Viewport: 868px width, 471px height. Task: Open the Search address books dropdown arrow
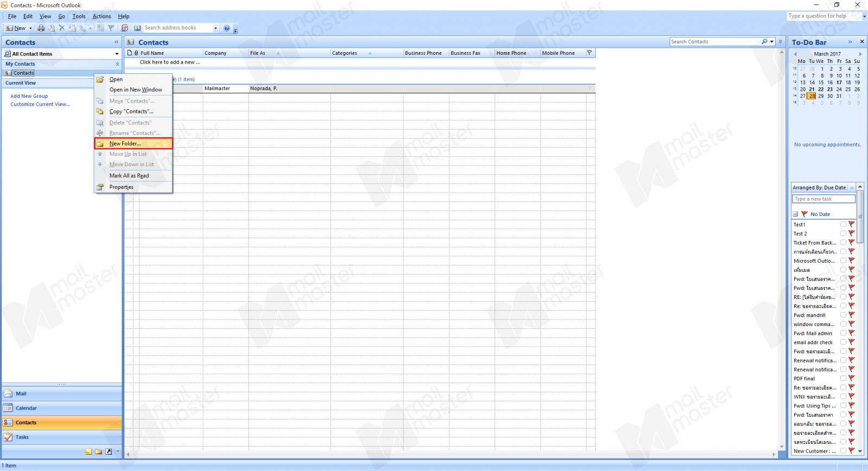pyautogui.click(x=215, y=28)
